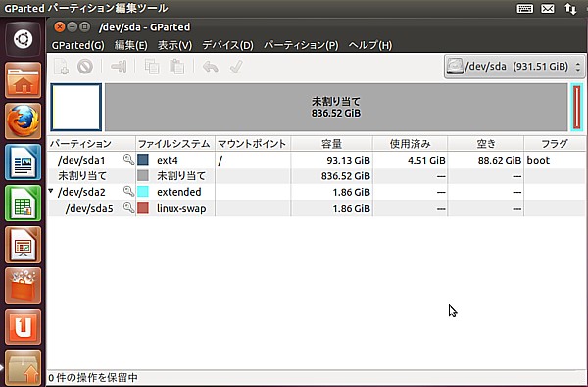Open Ubuntu One from the launcher
This screenshot has width=588, height=387.
click(24, 326)
